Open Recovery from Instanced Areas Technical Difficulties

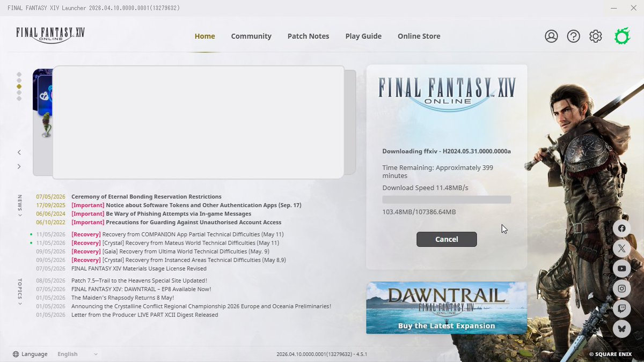(x=178, y=260)
